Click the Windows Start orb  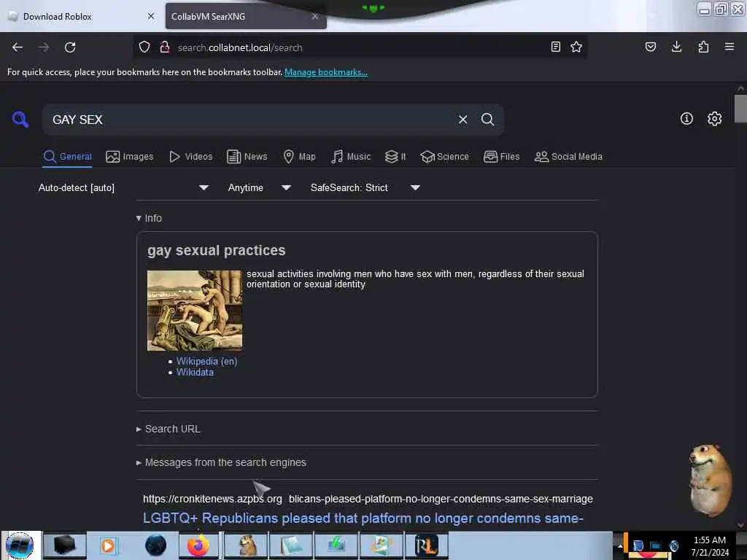[x=20, y=545]
